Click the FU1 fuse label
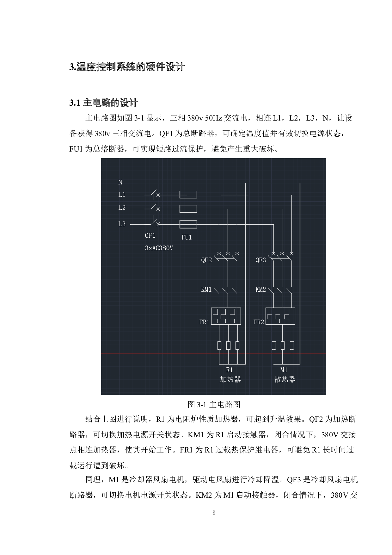The height and width of the screenshot is (555, 392). point(187,237)
